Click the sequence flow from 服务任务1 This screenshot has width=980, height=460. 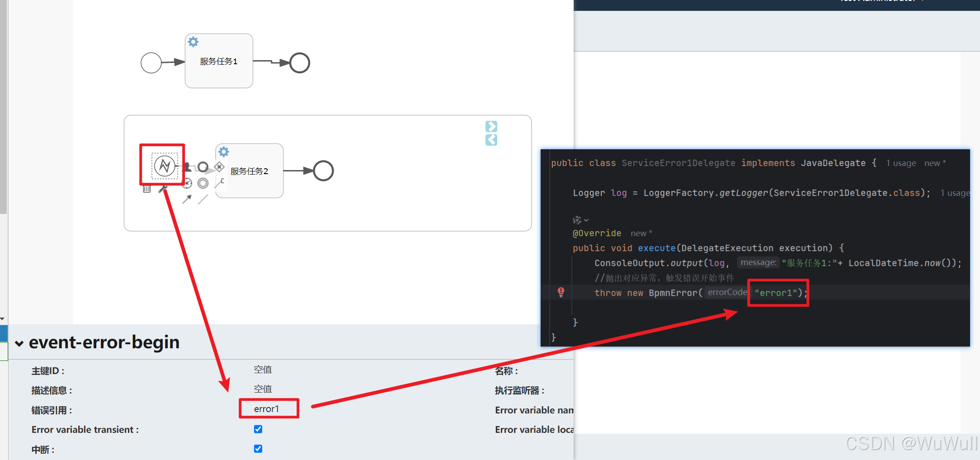click(271, 62)
